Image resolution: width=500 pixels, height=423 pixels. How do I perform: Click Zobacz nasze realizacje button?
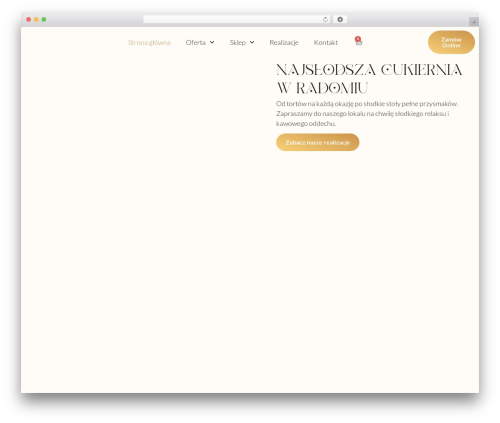317,142
